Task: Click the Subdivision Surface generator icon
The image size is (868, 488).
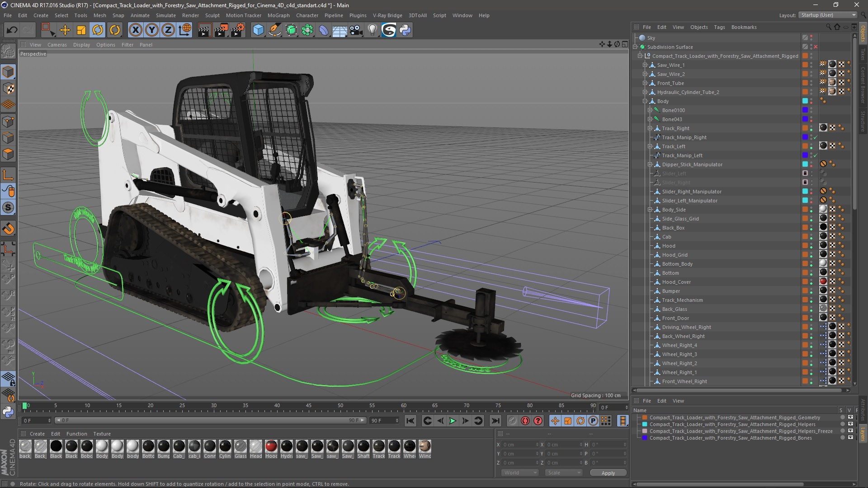Action: (291, 30)
